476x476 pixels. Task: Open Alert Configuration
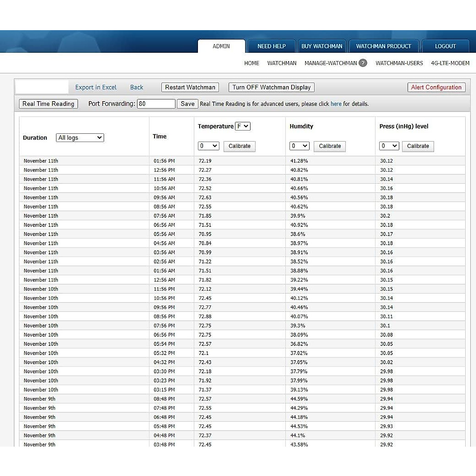436,87
